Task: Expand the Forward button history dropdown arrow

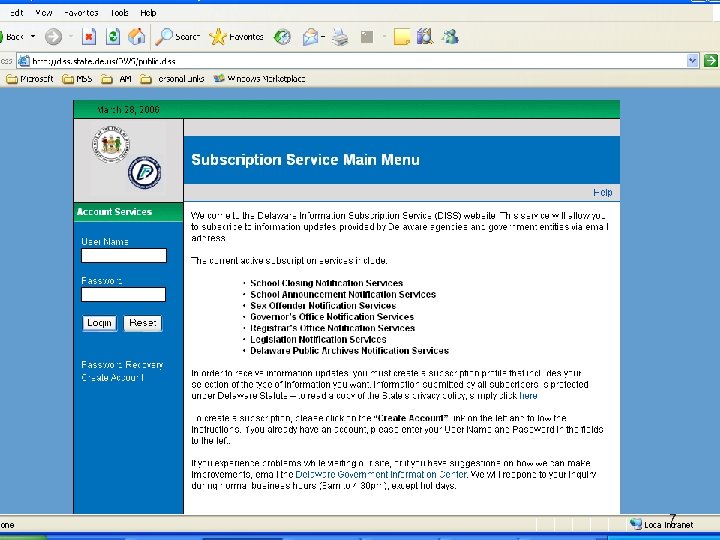Action: point(71,36)
